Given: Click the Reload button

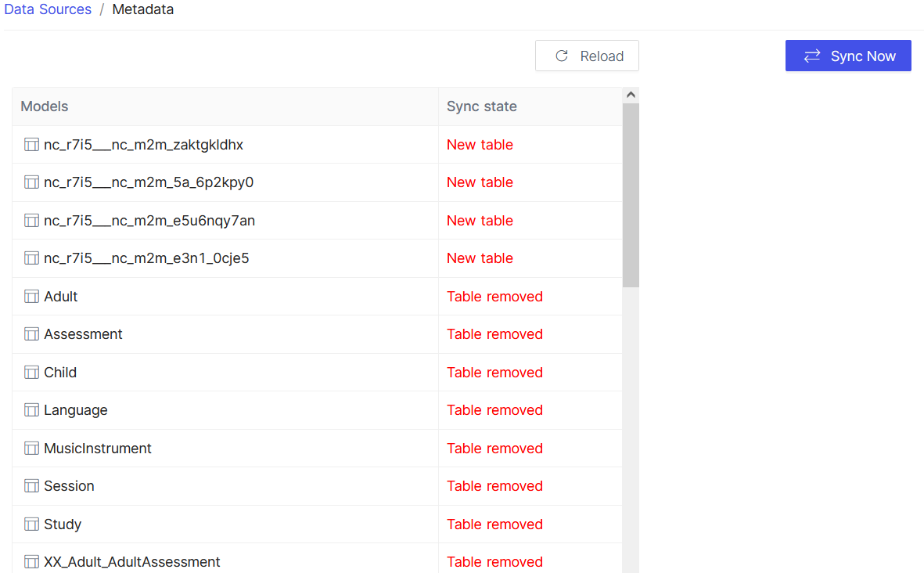Looking at the screenshot, I should [x=587, y=56].
